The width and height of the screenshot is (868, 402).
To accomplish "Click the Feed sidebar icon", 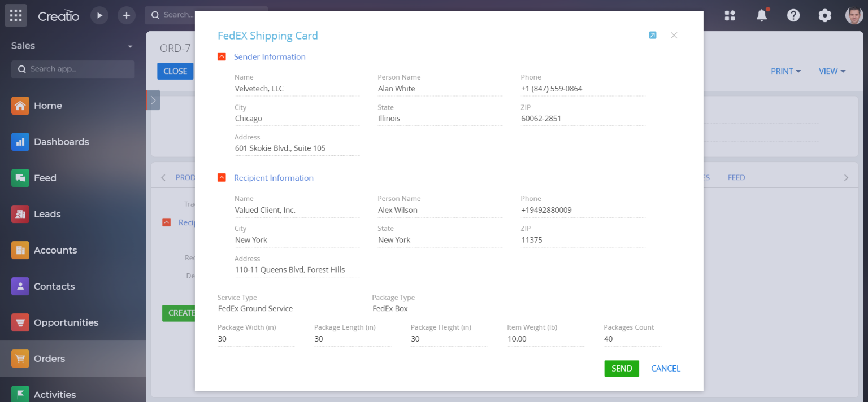I will [20, 178].
